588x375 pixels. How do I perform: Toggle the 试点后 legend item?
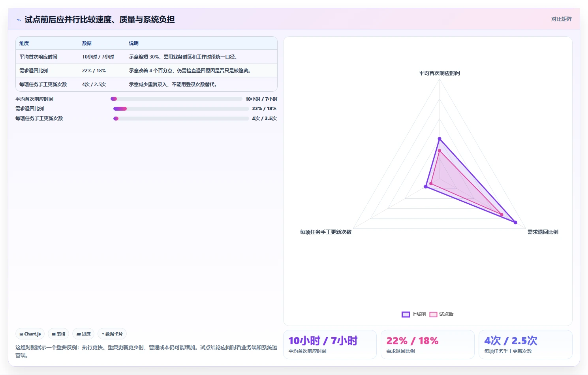(x=441, y=314)
